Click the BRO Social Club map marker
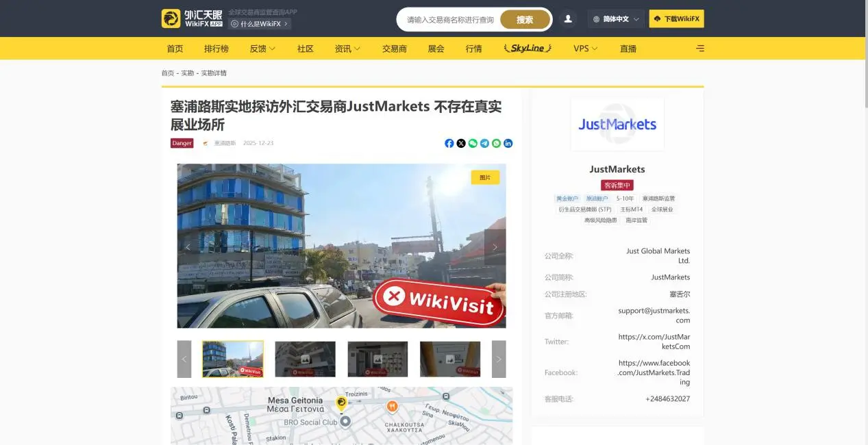This screenshot has width=868, height=445. 345,422
